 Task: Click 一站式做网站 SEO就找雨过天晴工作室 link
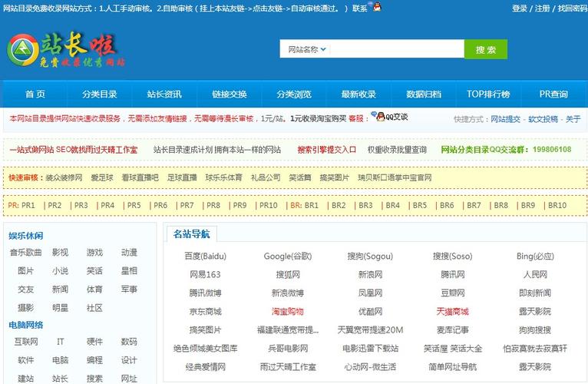point(74,150)
